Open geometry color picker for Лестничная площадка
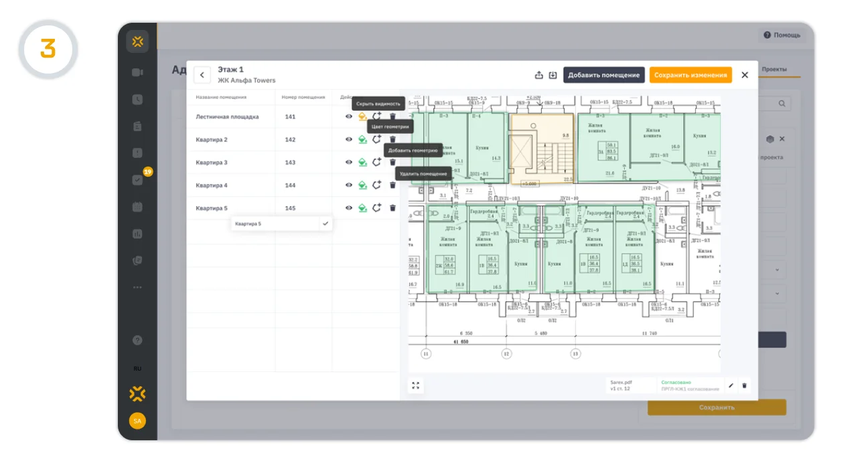The image size is (868, 463). (362, 116)
